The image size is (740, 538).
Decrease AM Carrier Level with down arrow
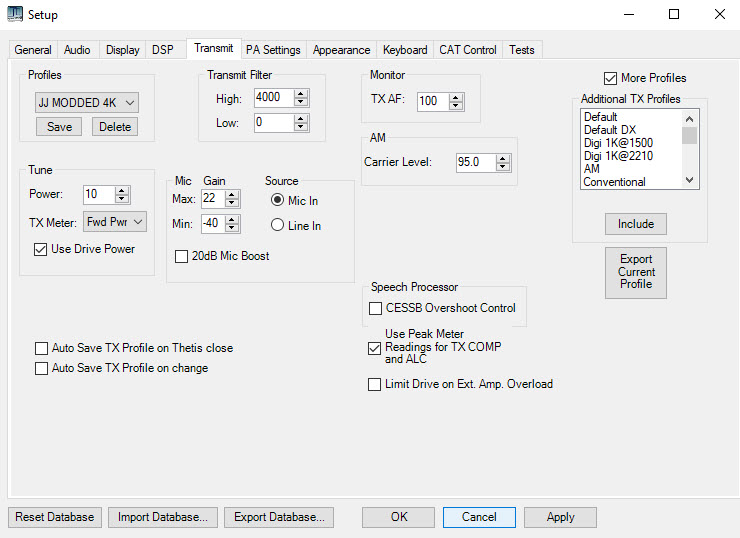[502, 166]
